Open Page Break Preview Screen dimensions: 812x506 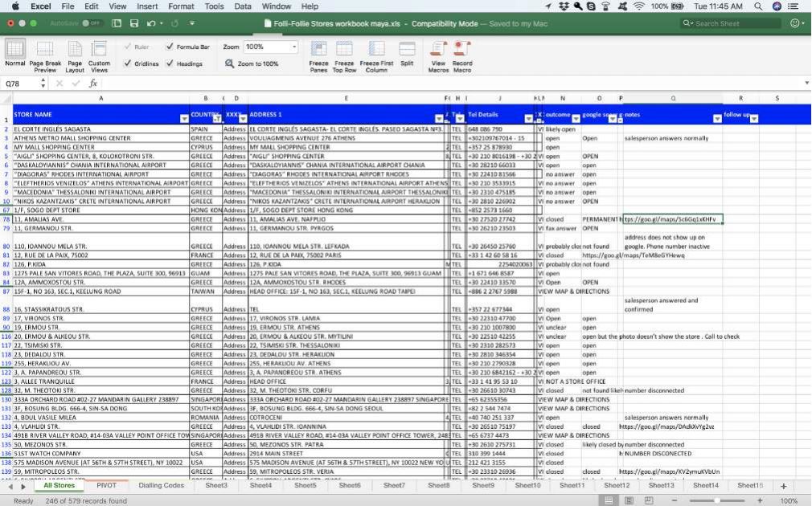coord(45,57)
